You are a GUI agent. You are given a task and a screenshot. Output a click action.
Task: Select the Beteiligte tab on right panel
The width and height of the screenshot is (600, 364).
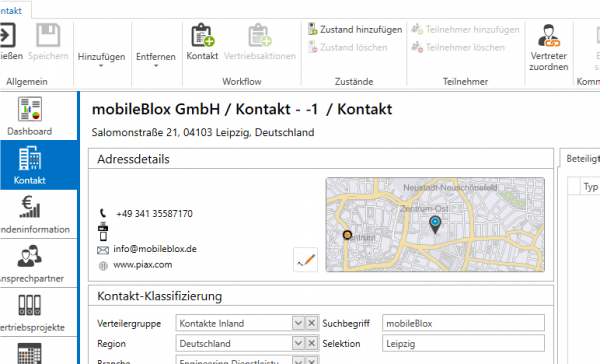click(581, 158)
